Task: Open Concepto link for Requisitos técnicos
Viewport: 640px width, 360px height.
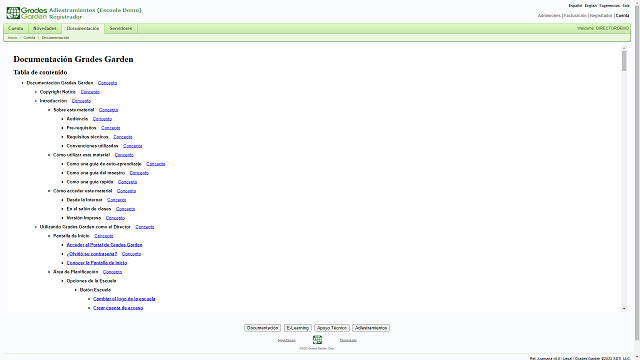Action: tap(123, 137)
